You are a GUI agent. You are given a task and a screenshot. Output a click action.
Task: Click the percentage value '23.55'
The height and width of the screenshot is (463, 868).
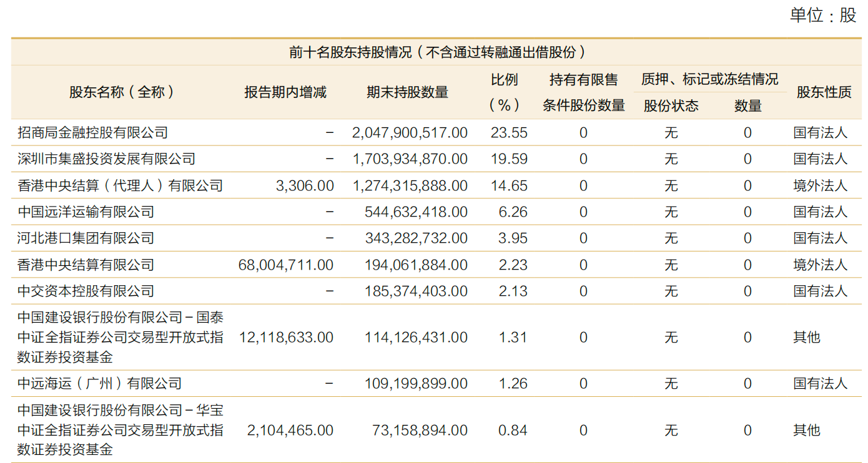pyautogui.click(x=509, y=132)
